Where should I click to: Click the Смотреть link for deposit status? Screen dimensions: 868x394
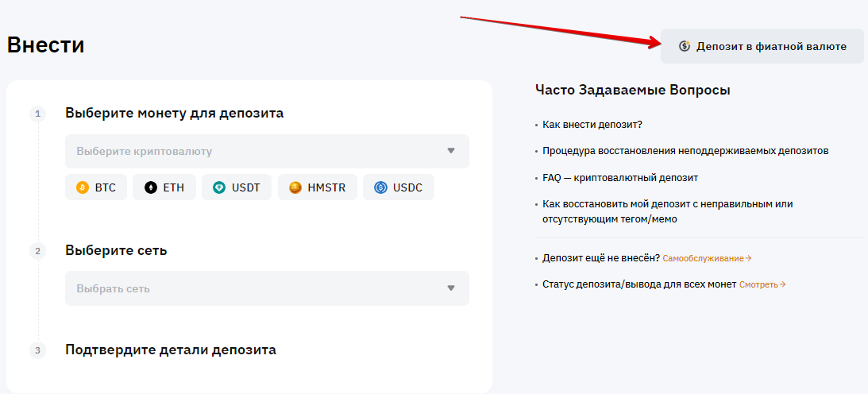762,284
